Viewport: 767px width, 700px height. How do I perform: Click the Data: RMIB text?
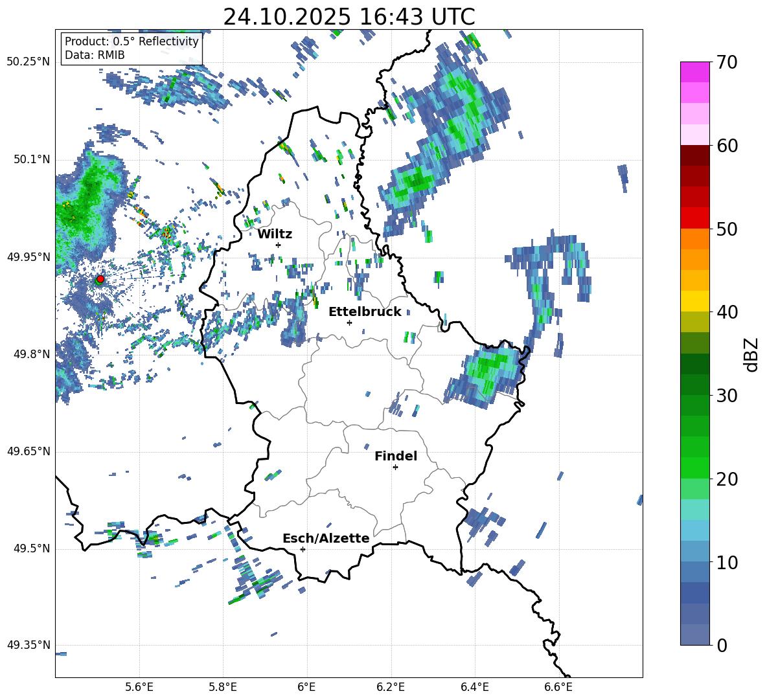pos(95,55)
